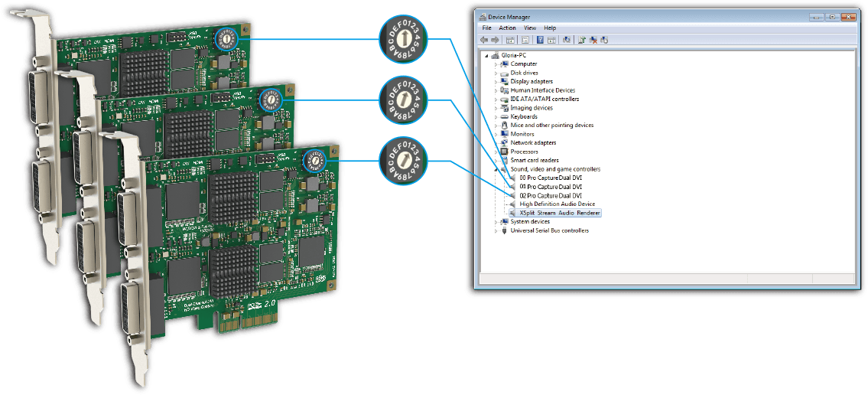Expand the Display adapters category
This screenshot has height=395, width=868.
click(496, 82)
